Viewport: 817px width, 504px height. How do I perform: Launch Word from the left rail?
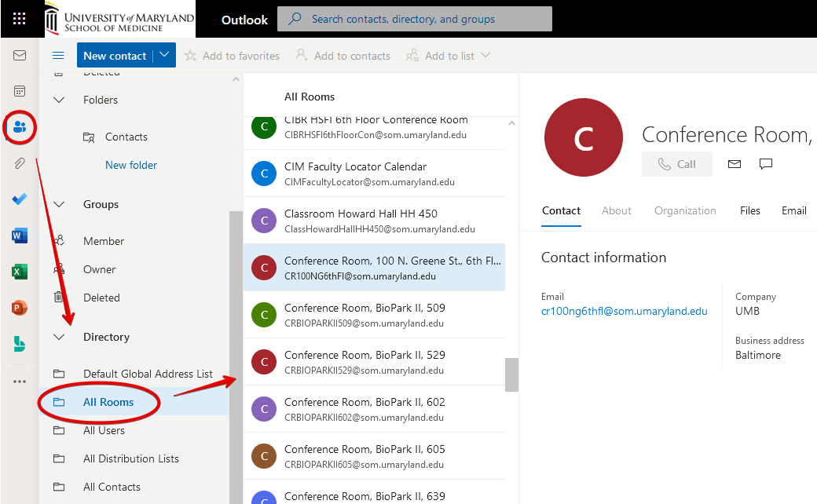[20, 236]
